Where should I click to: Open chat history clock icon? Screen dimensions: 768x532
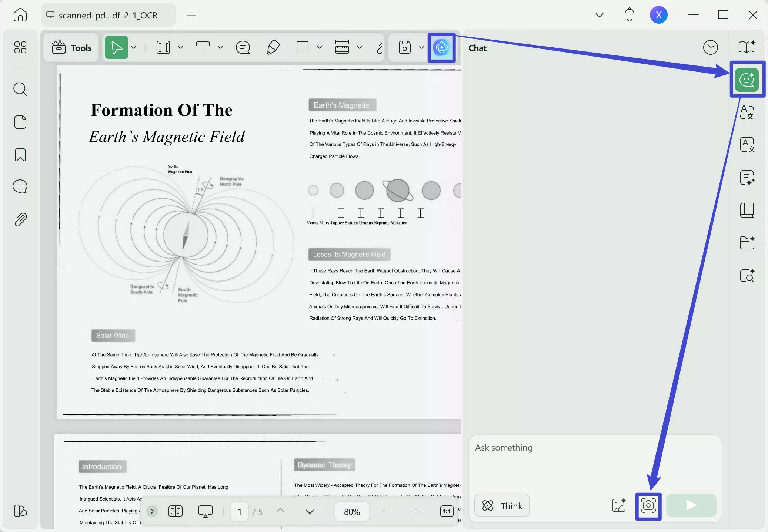point(710,47)
